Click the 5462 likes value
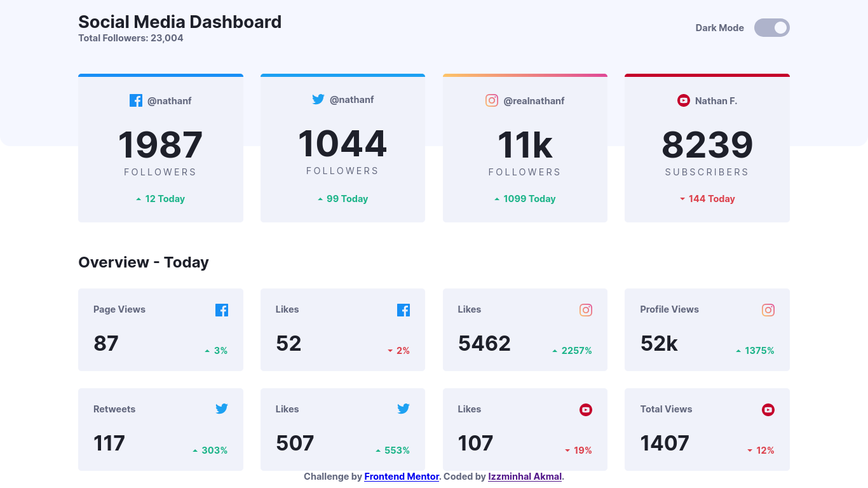The height and width of the screenshot is (488, 868). point(484,344)
